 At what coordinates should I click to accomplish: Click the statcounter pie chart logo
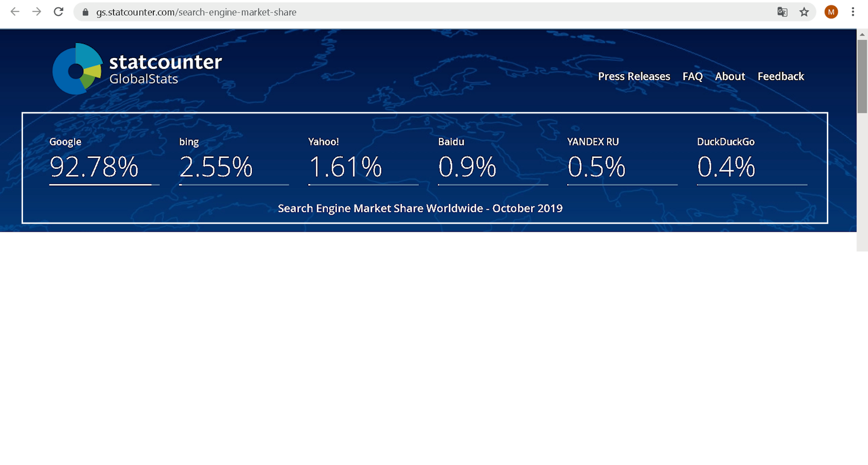click(x=77, y=69)
